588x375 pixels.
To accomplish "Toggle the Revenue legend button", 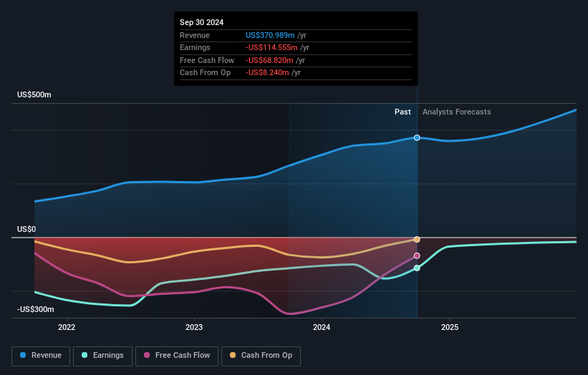I will pyautogui.click(x=41, y=356).
